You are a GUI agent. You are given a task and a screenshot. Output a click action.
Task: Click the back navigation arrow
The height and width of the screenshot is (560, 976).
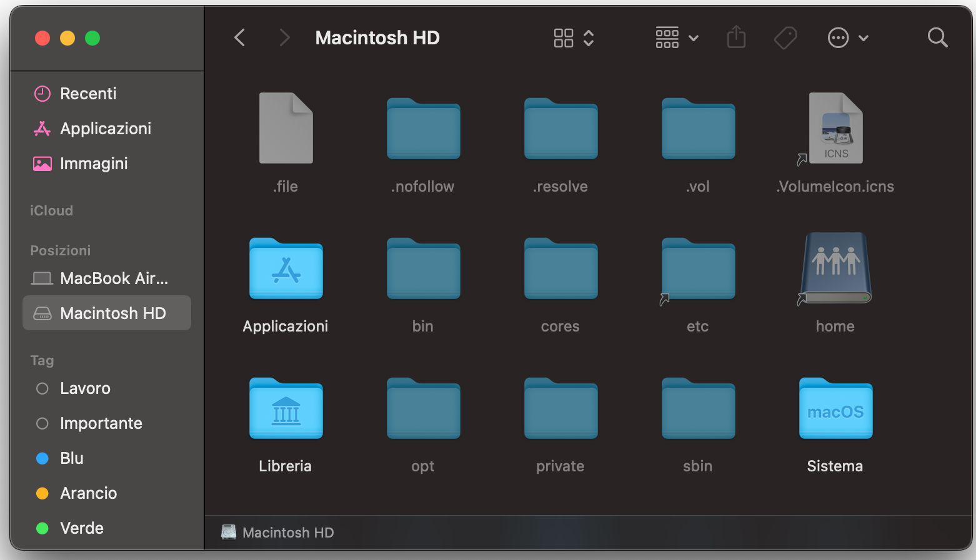tap(239, 38)
